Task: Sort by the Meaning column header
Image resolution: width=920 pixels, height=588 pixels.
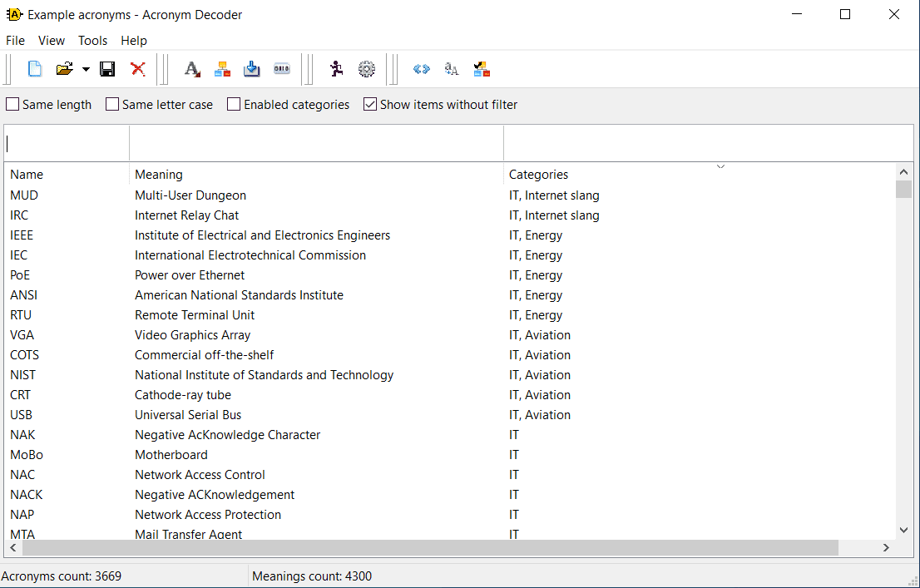Action: click(x=159, y=175)
